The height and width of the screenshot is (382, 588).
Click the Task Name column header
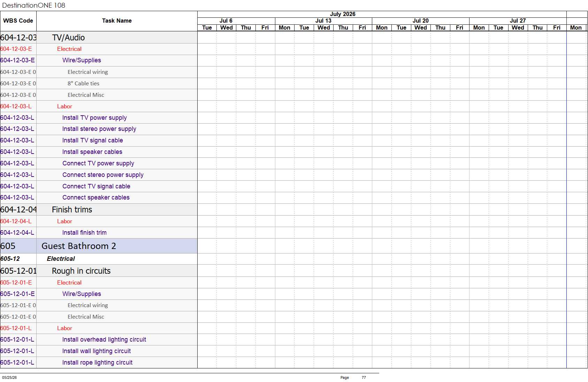coord(117,21)
